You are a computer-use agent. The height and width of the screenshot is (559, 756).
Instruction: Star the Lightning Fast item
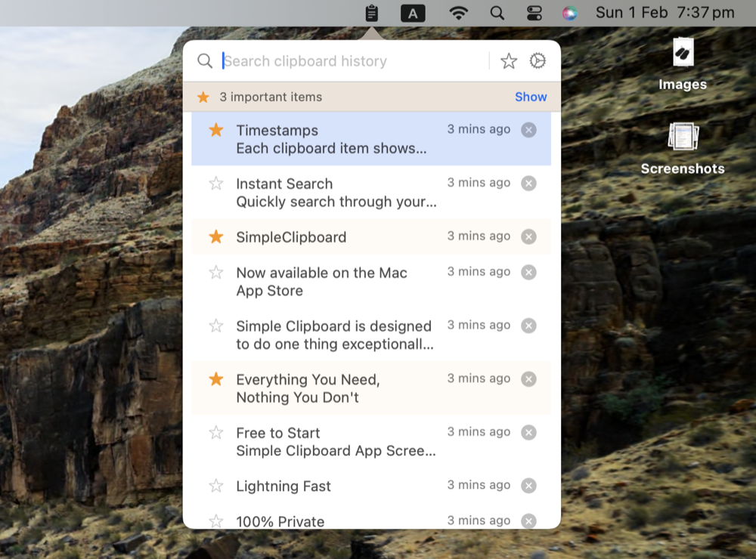[x=216, y=486]
